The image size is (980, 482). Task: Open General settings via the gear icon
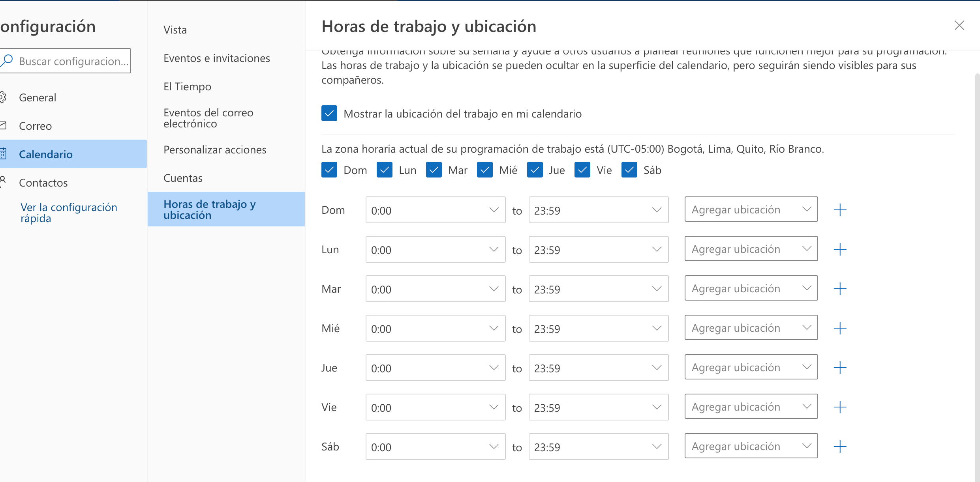4,97
